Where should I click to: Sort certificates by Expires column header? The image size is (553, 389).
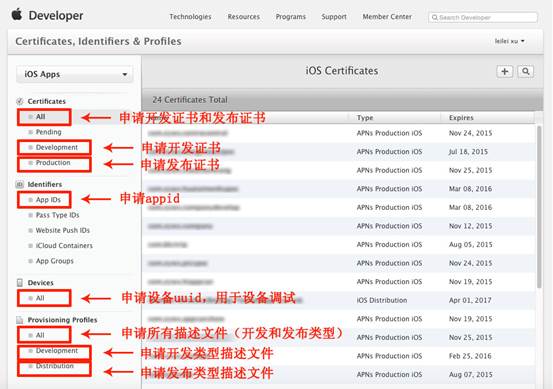461,118
